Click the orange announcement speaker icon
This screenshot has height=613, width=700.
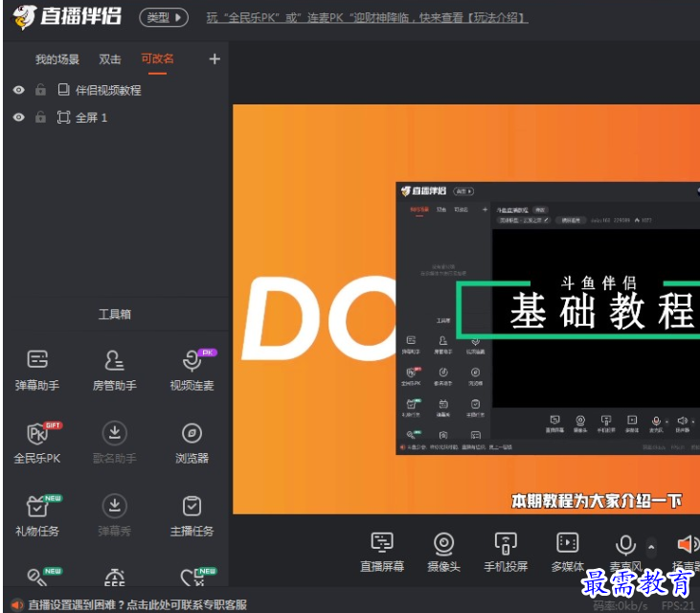pyautogui.click(x=17, y=605)
